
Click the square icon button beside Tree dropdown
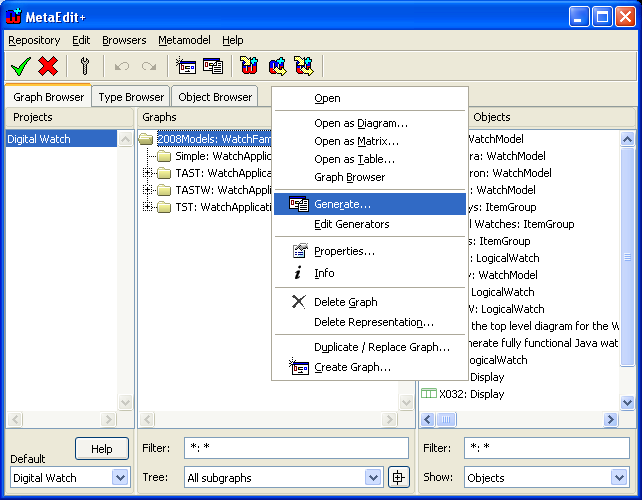399,478
